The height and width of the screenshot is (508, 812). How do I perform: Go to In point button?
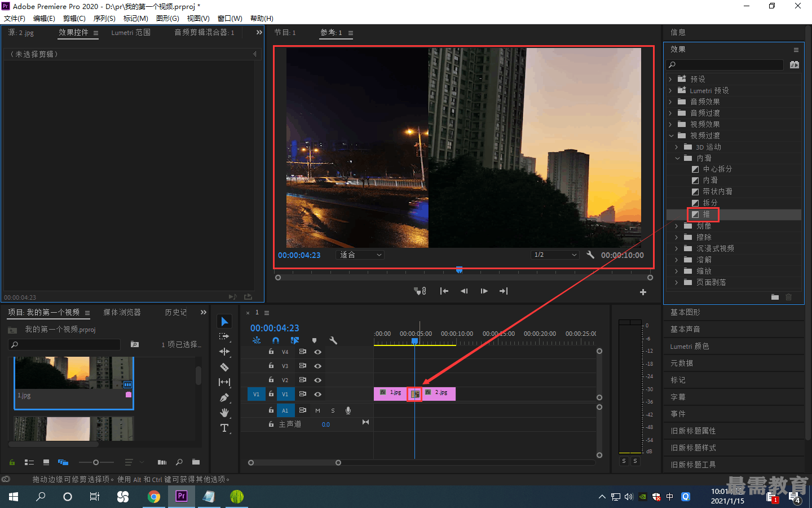pyautogui.click(x=444, y=291)
